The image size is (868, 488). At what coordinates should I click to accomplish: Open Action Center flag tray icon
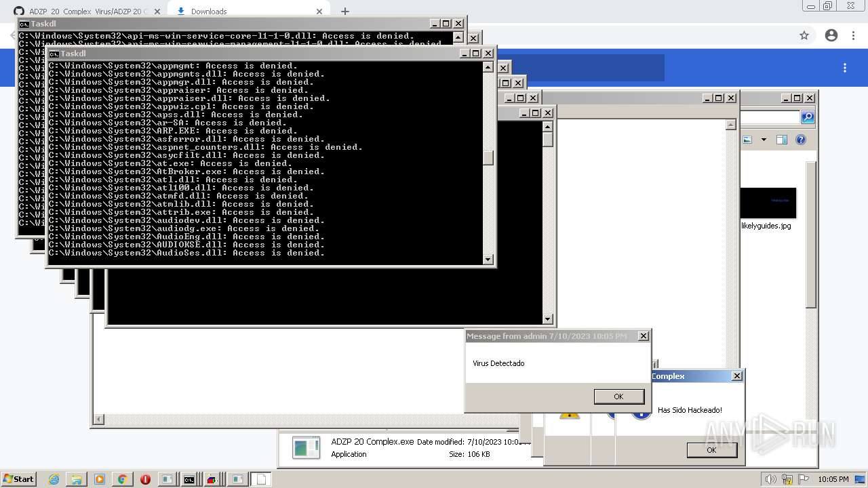[804, 479]
